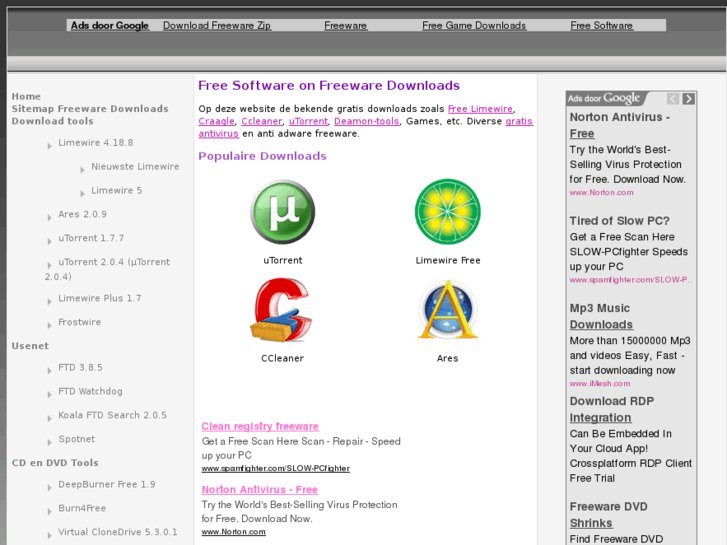This screenshot has height=545, width=727.
Task: Click uTorrent caption under green icon
Action: [283, 261]
